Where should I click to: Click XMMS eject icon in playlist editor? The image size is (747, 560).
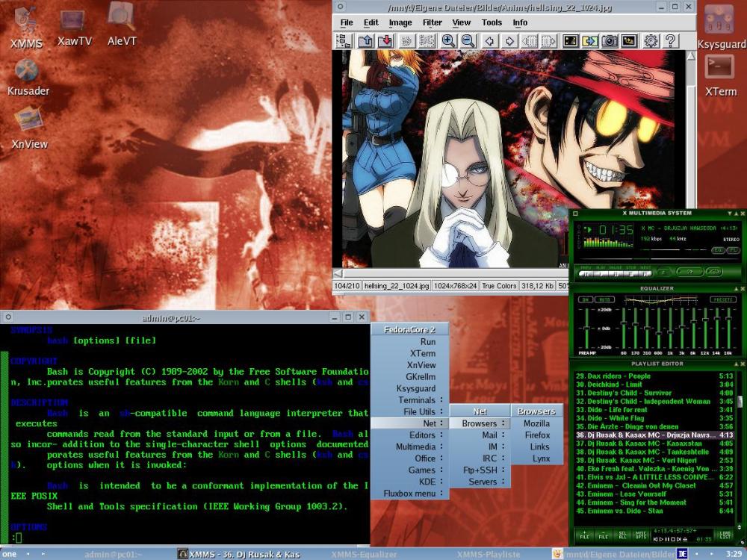(x=684, y=540)
